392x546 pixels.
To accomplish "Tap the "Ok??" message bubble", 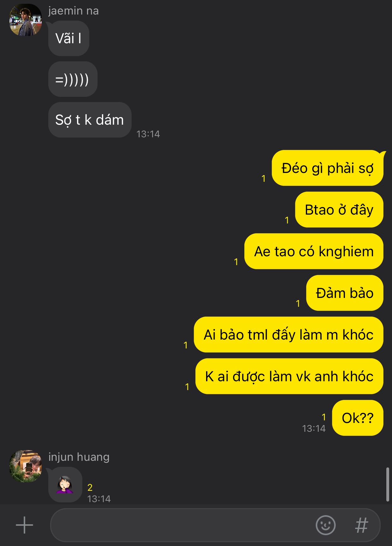I will (x=358, y=418).
